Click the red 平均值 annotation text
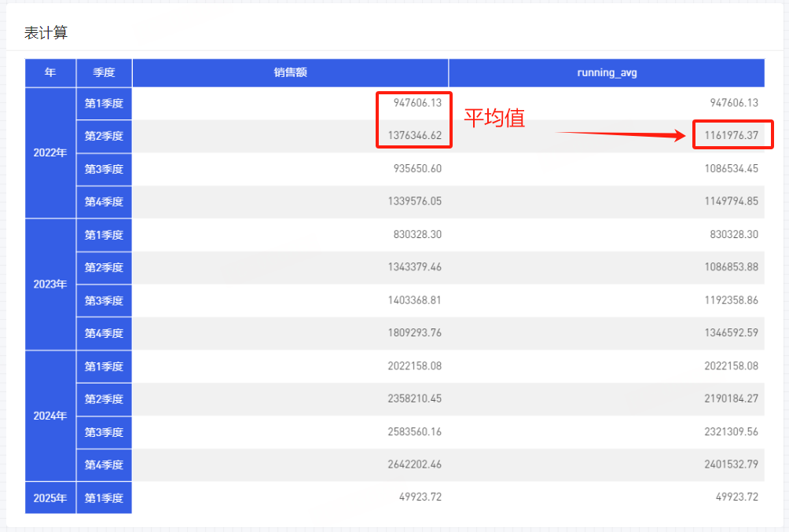 tap(494, 119)
